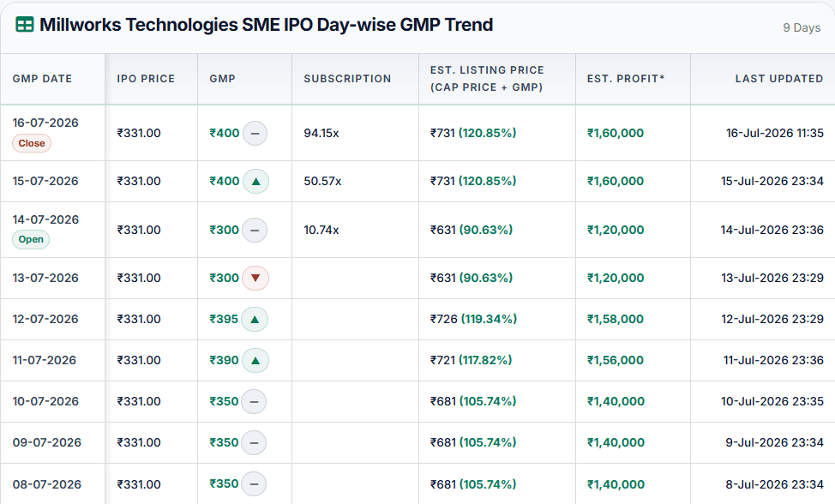This screenshot has height=504, width=835.
Task: Click ₹1,20,000 profit in the 14-07-2026 row
Action: [x=616, y=230]
